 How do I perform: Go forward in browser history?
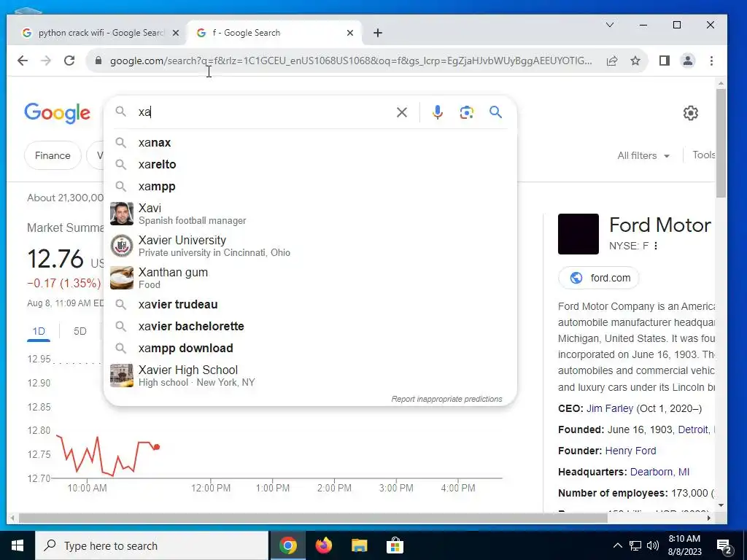(x=46, y=61)
